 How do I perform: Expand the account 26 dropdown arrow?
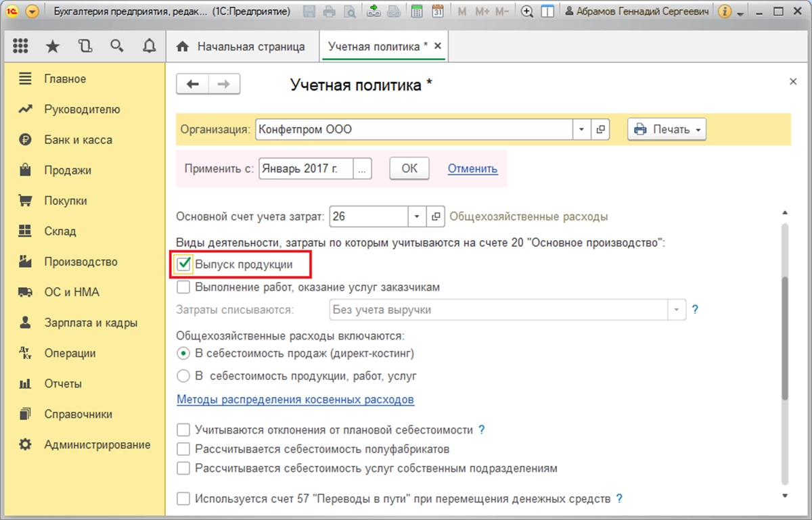(x=416, y=216)
